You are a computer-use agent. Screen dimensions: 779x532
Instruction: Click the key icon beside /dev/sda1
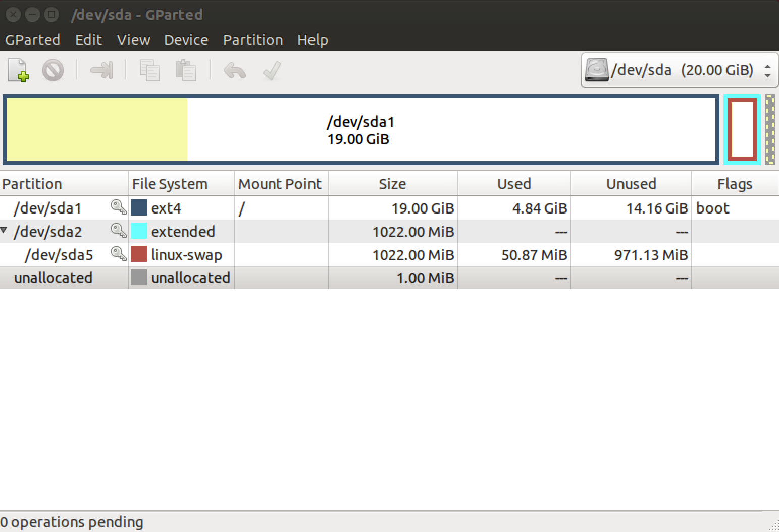click(118, 207)
